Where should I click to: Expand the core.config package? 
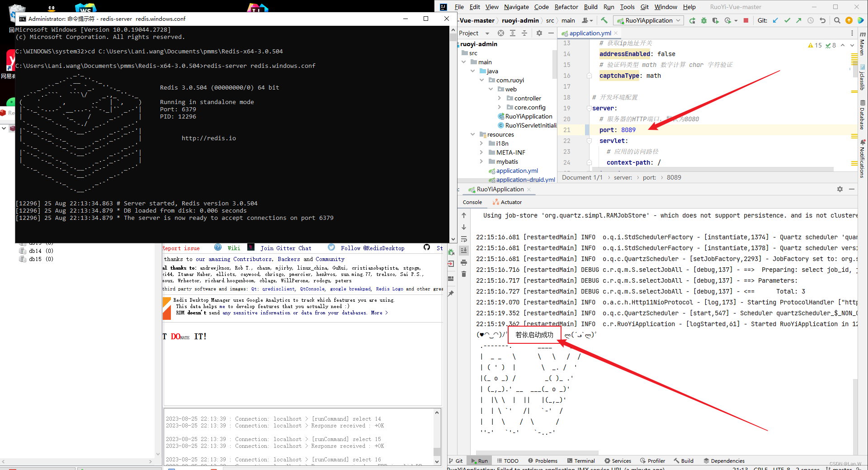click(500, 107)
